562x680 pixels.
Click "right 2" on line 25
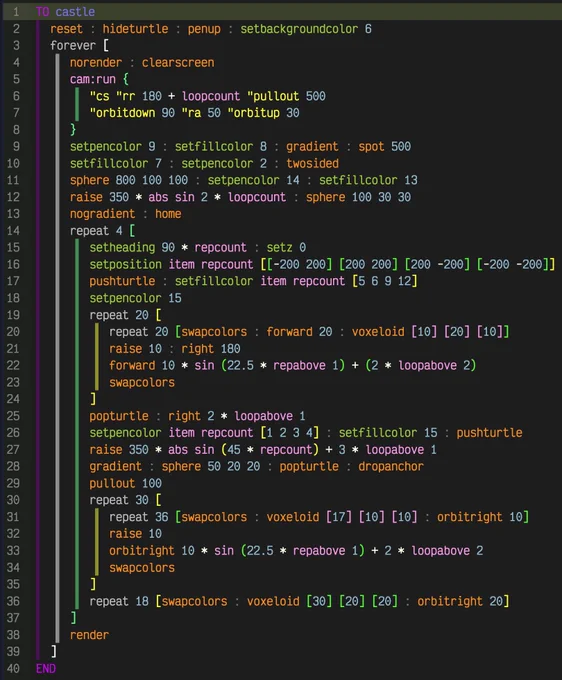point(191,416)
